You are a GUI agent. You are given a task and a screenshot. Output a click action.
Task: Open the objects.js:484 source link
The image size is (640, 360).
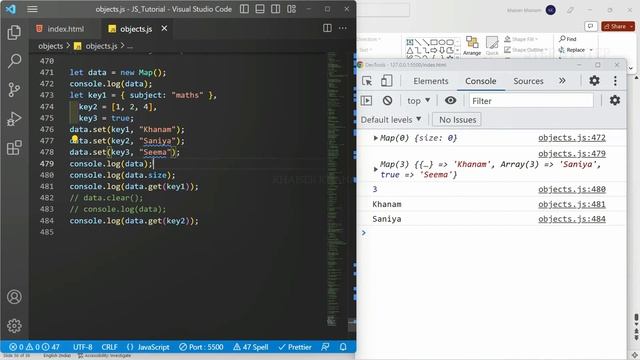tap(571, 219)
